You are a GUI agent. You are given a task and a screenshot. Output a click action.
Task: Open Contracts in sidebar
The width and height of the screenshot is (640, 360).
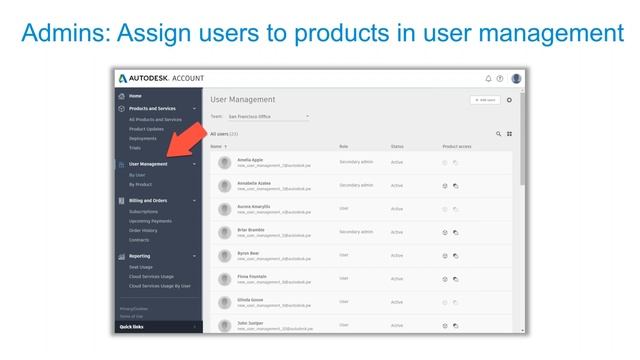(139, 240)
